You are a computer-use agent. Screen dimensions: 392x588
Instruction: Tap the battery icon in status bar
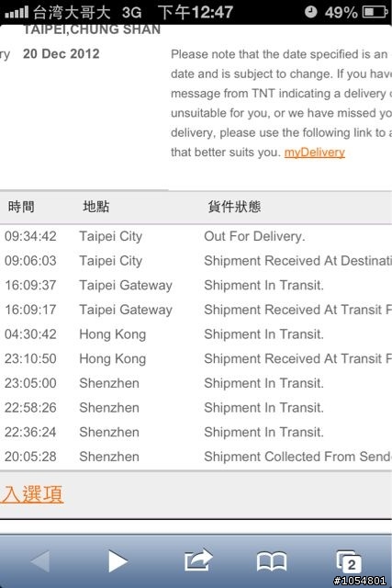tap(375, 12)
